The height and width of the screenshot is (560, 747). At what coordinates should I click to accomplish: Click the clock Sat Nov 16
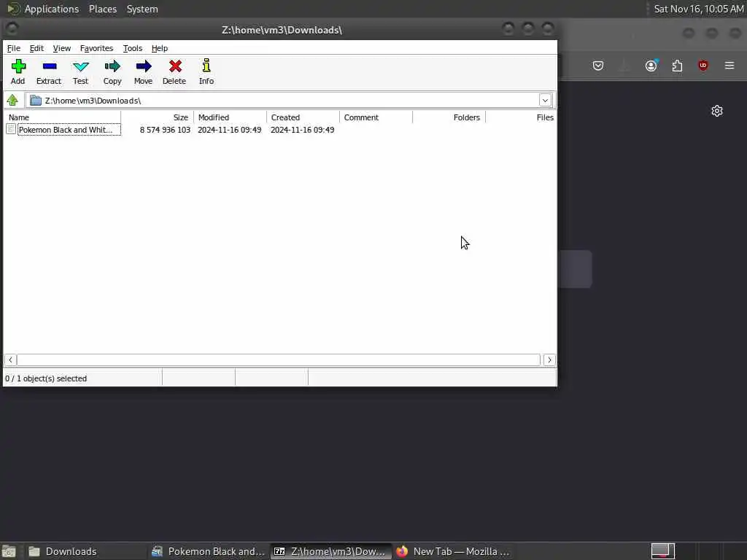[698, 9]
